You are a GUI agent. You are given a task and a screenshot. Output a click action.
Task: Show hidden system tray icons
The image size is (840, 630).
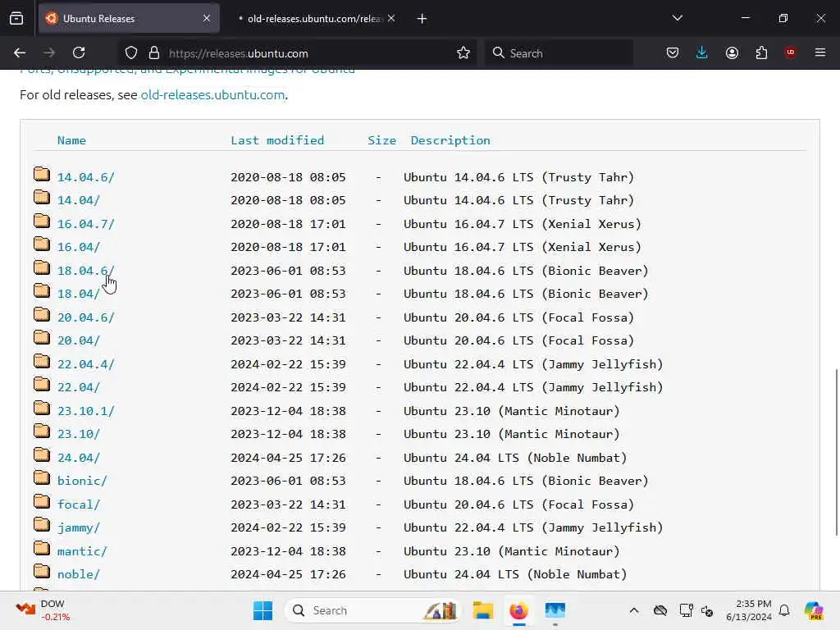(x=634, y=610)
